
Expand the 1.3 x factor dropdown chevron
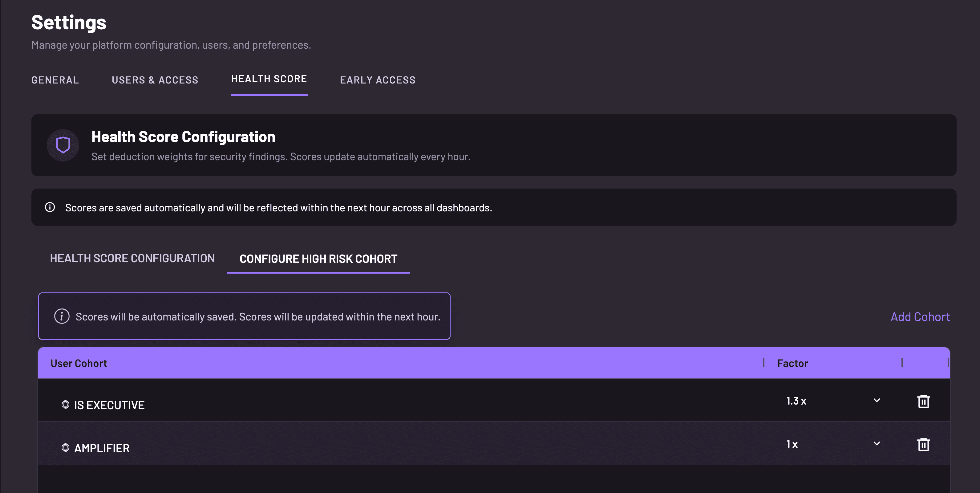877,401
